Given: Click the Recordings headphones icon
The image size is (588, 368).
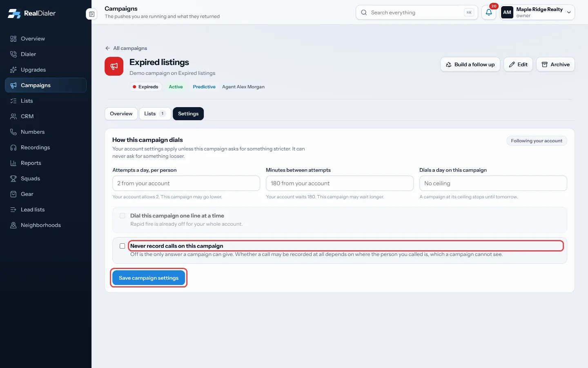Looking at the screenshot, I should coord(13,148).
